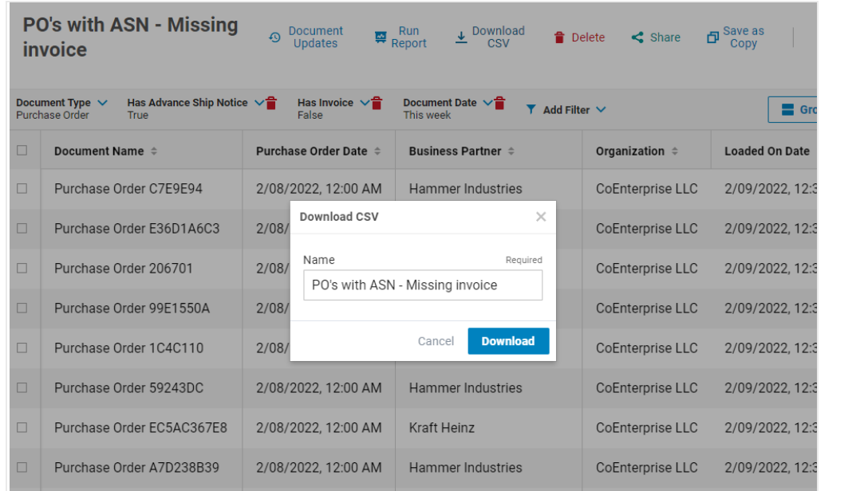Image resolution: width=868 pixels, height=491 pixels.
Task: Click the Document Name column header label
Action: coord(99,151)
